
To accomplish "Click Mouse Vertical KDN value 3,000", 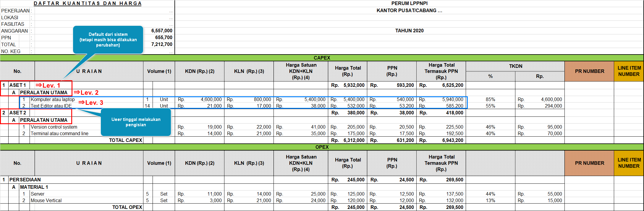I will [216, 200].
